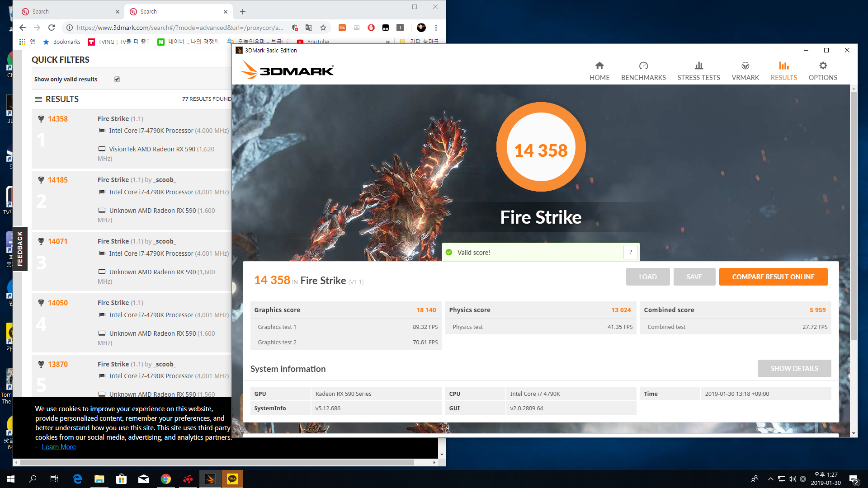Viewport: 868px width, 488px height.
Task: Open the RESULTS section in 3DMark
Action: (783, 71)
